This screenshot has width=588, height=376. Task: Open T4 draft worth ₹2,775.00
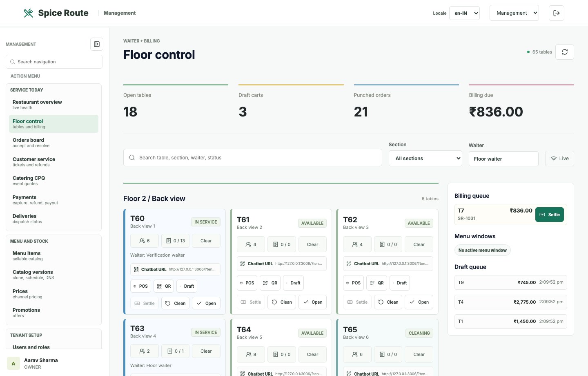point(511,302)
